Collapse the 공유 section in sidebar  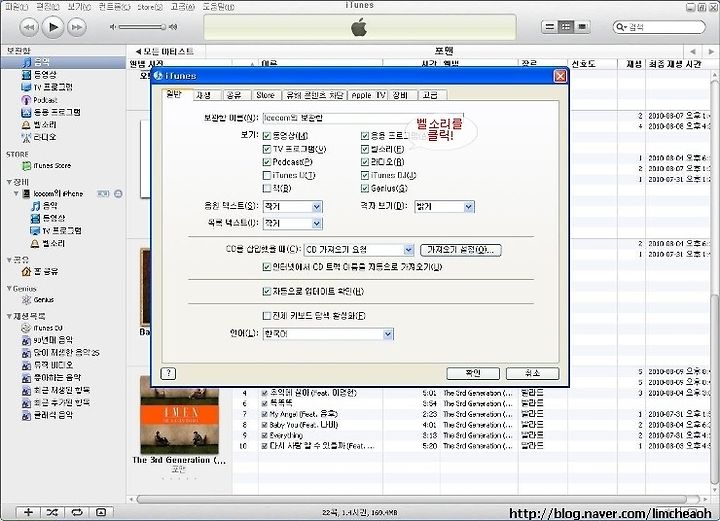coord(9,260)
